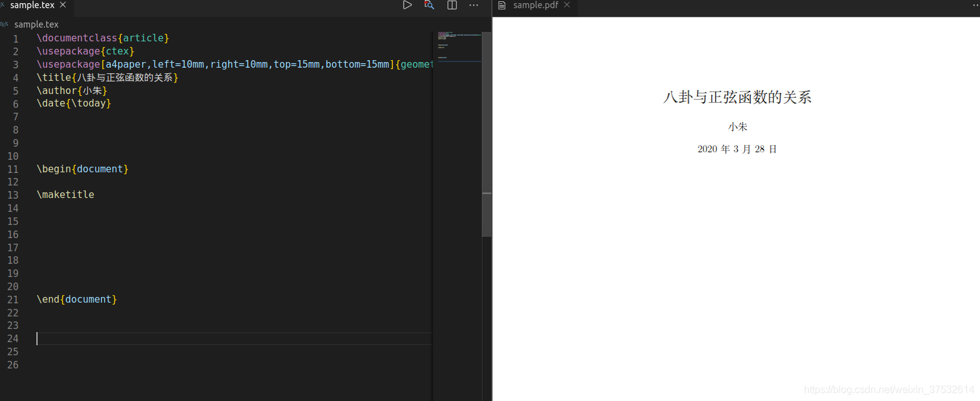Click the \begin{document} line

83,169
